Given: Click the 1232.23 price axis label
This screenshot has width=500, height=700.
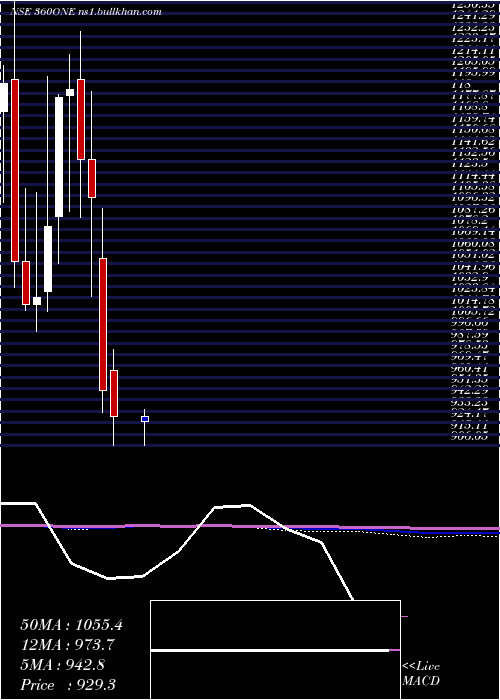Looking at the screenshot, I should 473,28.
